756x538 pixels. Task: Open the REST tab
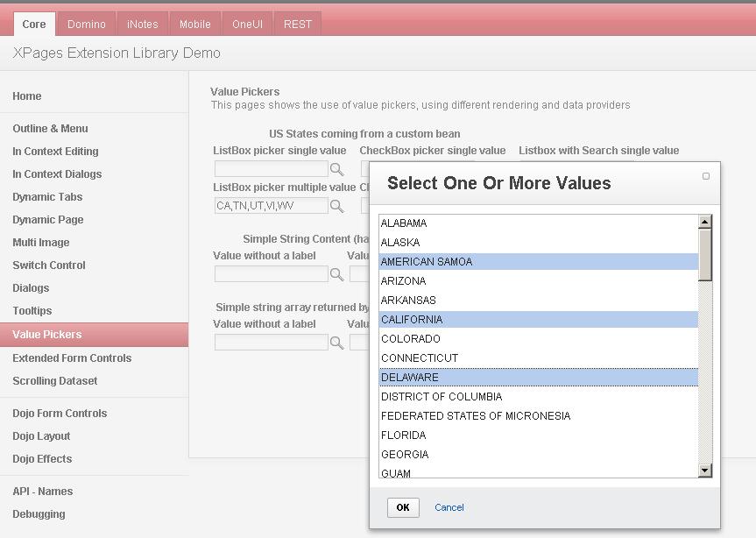298,24
